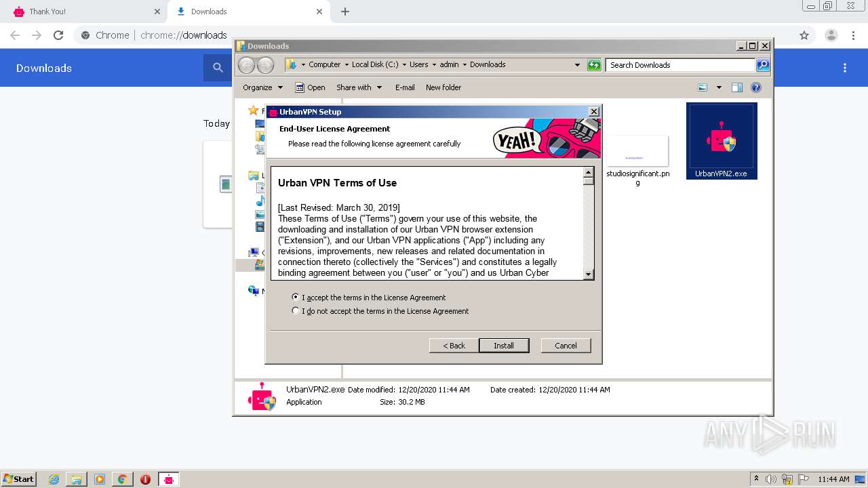Open Explorer Help icon
Image resolution: width=868 pixels, height=488 pixels.
756,87
